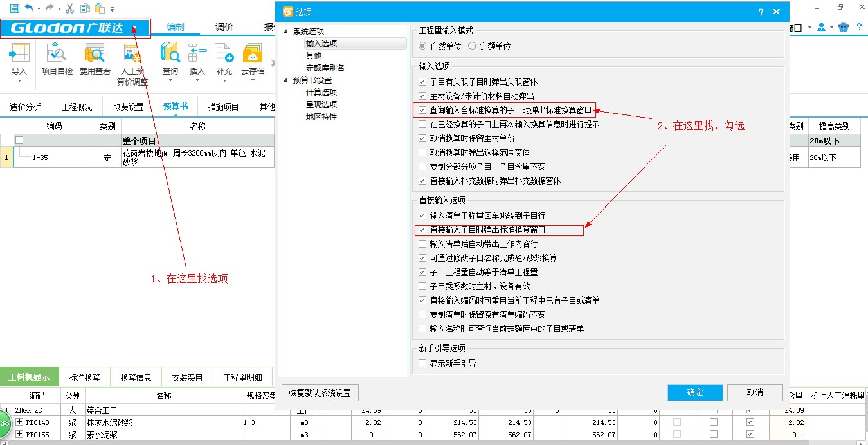Open the dropdown arrow next to Redo
This screenshot has height=445, width=868.
(59, 9)
